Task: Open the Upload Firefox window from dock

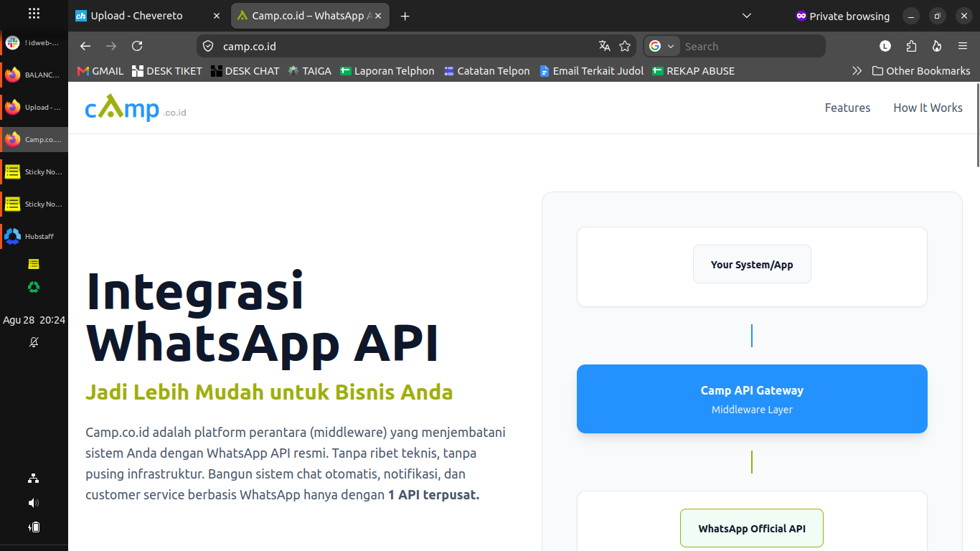Action: tap(34, 108)
